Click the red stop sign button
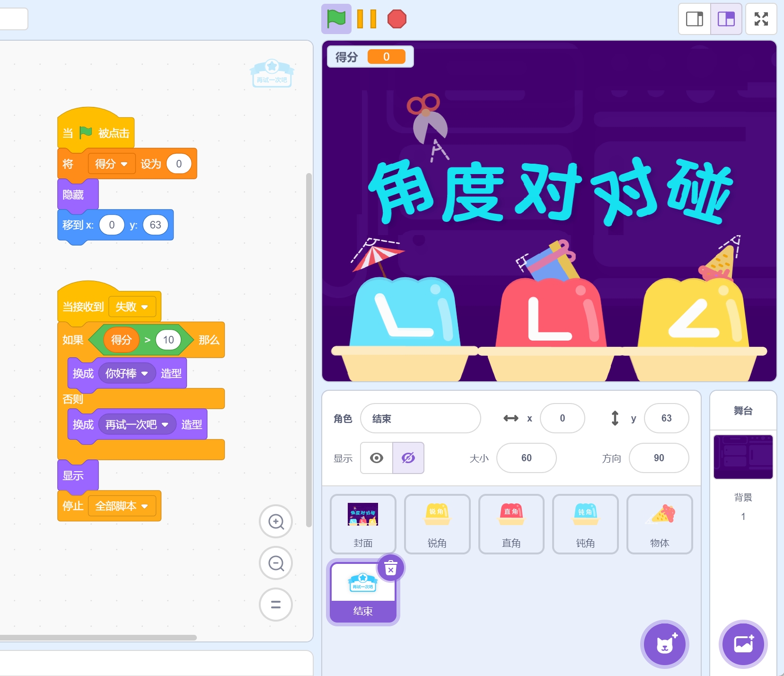784x676 pixels. pos(396,19)
